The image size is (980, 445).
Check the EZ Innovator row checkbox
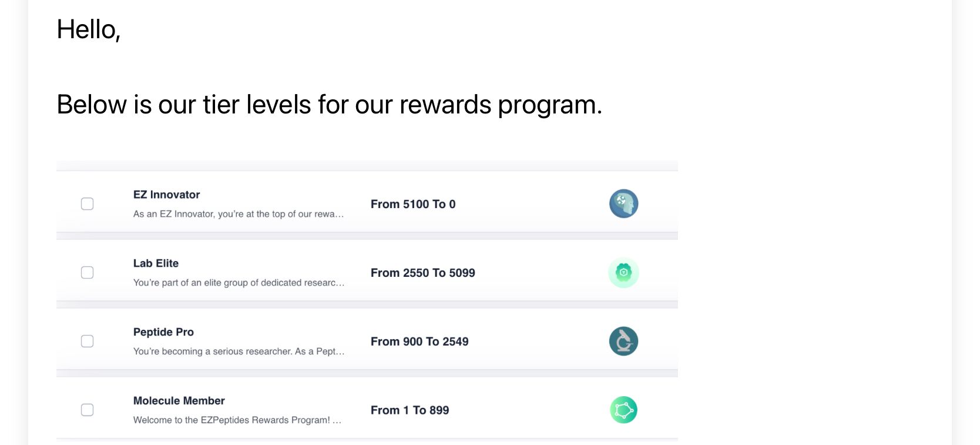point(87,204)
